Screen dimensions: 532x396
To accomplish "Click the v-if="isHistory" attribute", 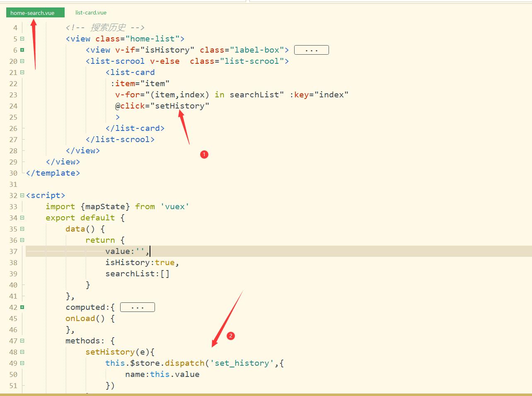I will 155,50.
